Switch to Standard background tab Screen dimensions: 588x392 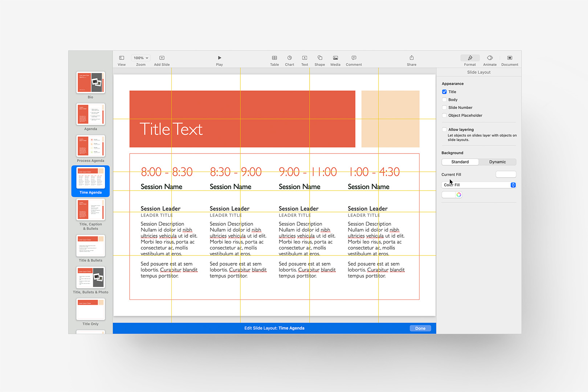point(460,162)
